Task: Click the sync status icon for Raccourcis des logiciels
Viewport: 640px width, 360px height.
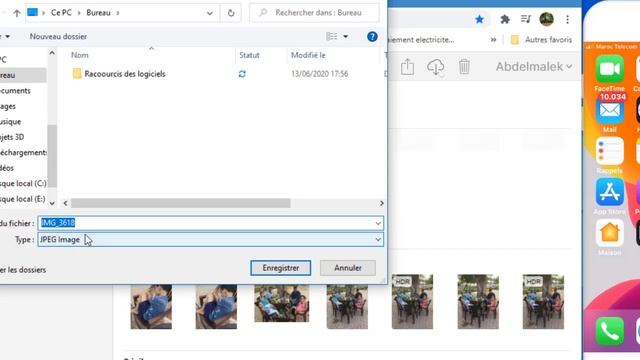Action: point(242,74)
